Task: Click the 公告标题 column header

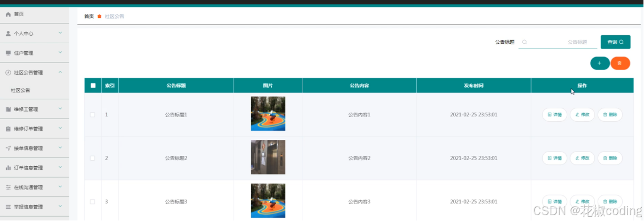Action: click(176, 85)
